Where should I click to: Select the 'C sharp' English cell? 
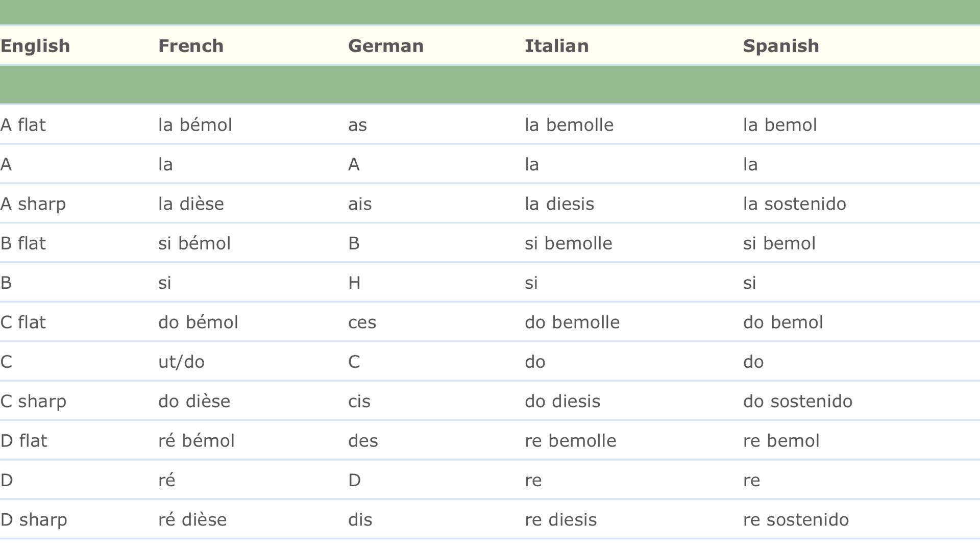[x=33, y=402]
